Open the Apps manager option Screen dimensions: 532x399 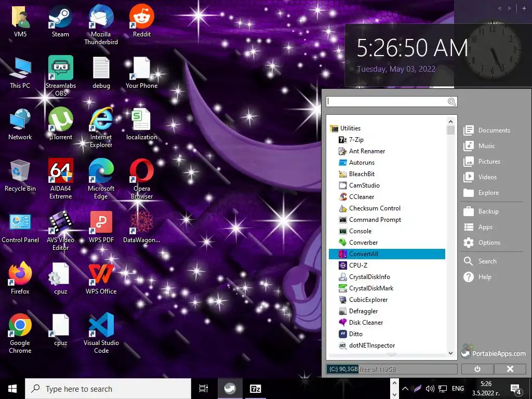click(478, 227)
